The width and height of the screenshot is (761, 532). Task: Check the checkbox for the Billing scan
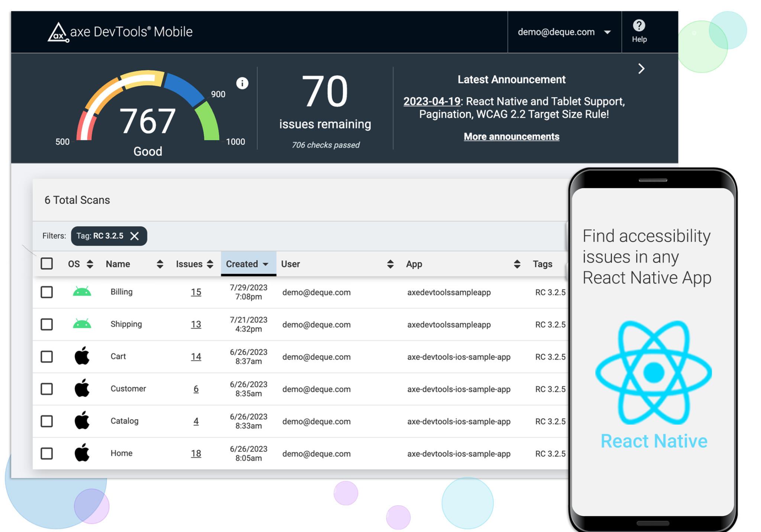pos(47,292)
